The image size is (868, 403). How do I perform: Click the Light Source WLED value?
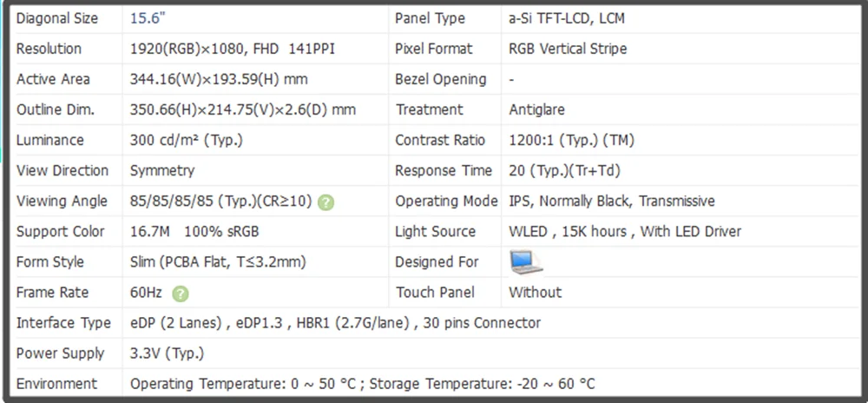point(625,231)
